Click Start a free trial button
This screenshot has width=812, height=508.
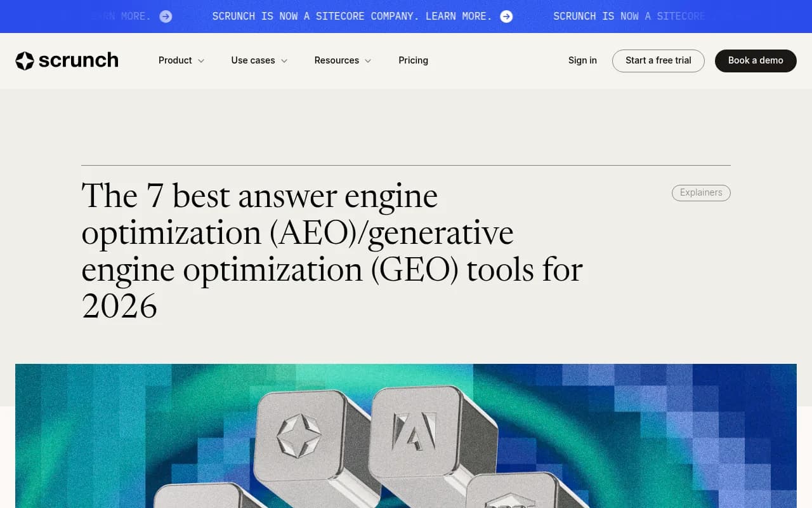pos(658,61)
